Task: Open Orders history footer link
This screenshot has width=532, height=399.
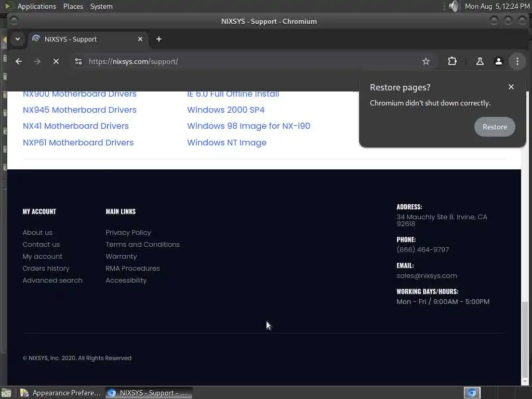Action: pos(46,269)
